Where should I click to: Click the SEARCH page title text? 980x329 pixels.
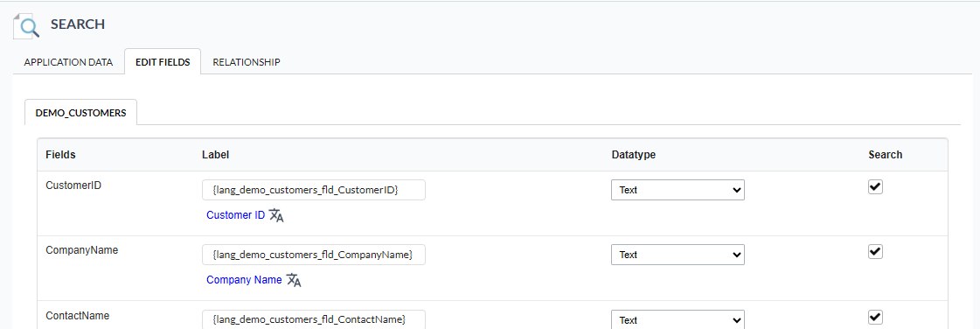78,24
